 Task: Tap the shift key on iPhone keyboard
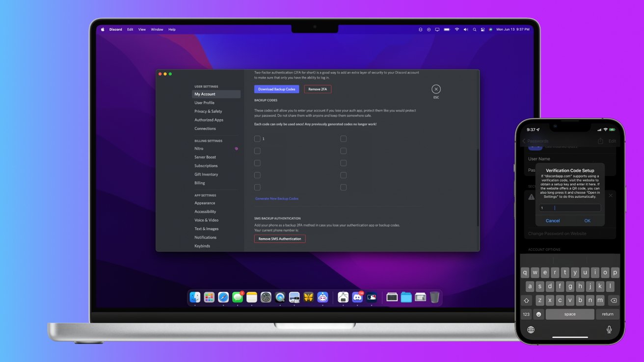526,300
